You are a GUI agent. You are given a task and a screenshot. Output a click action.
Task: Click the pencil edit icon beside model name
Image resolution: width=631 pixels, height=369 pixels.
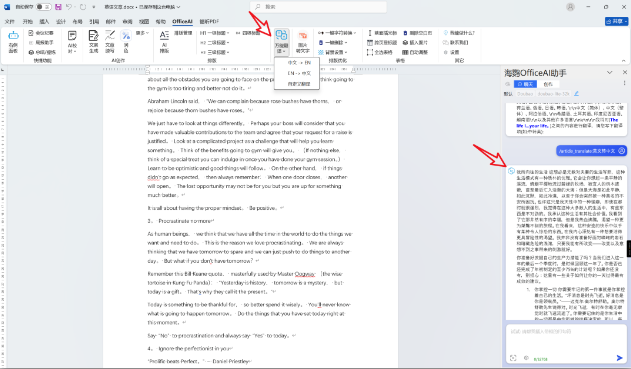(x=576, y=94)
